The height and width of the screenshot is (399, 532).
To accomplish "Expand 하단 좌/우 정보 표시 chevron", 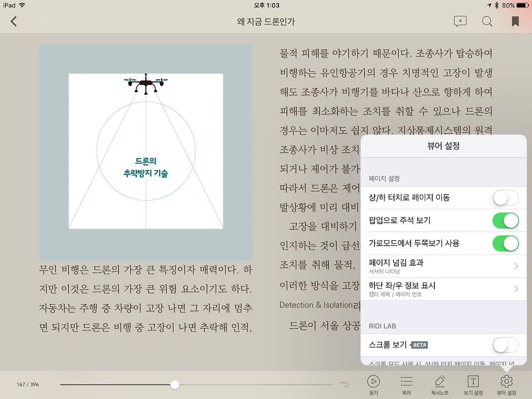I will (516, 289).
